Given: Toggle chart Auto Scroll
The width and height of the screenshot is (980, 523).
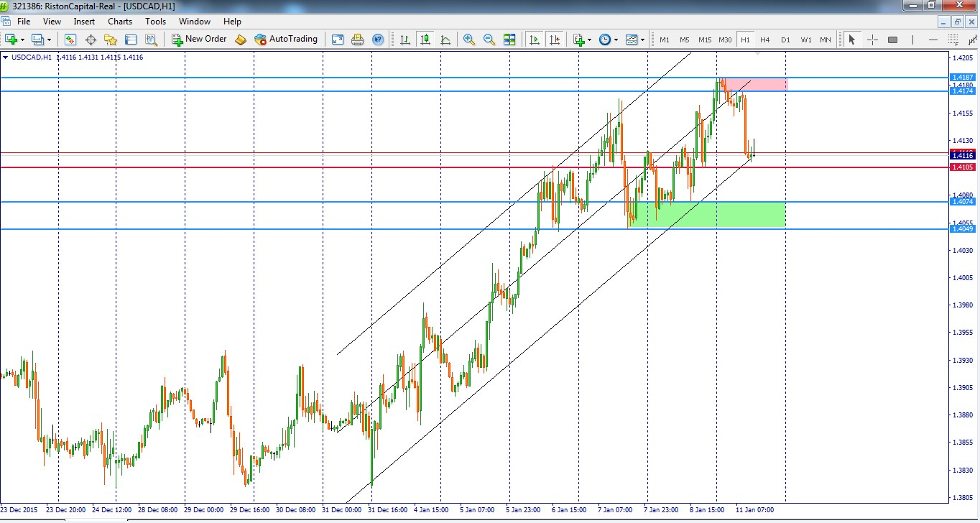Looking at the screenshot, I should tap(534, 40).
